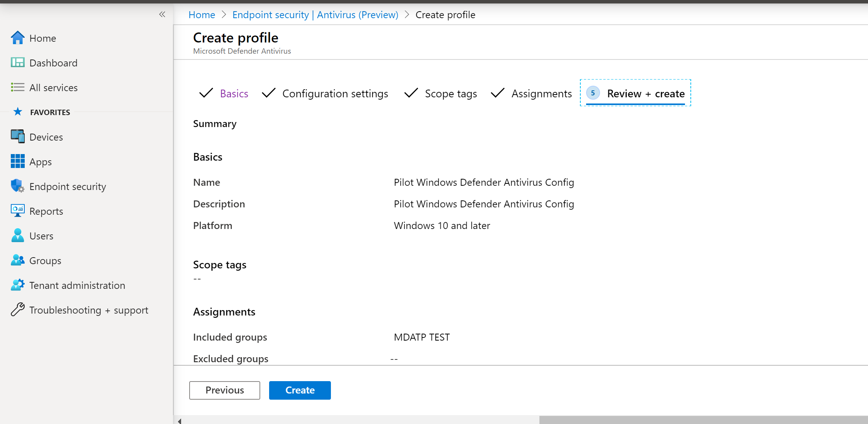Open Endpoint security shield icon
The width and height of the screenshot is (868, 424).
(17, 186)
